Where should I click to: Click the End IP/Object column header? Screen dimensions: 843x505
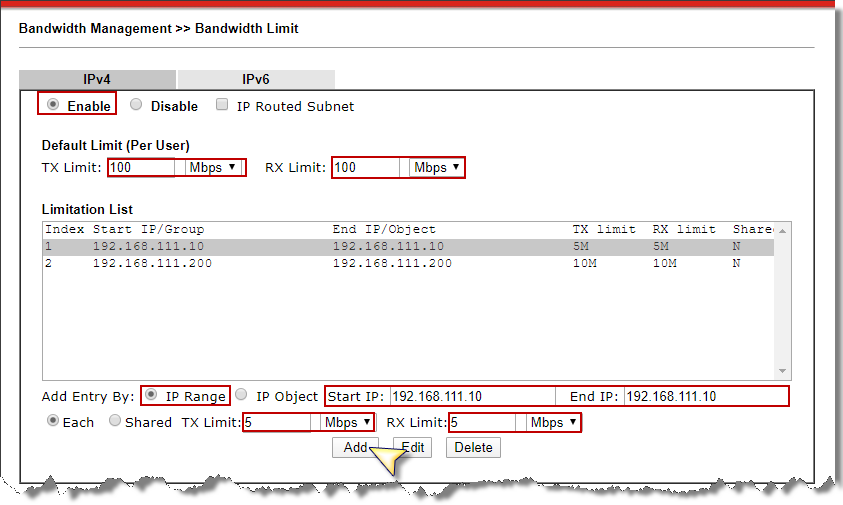(384, 230)
